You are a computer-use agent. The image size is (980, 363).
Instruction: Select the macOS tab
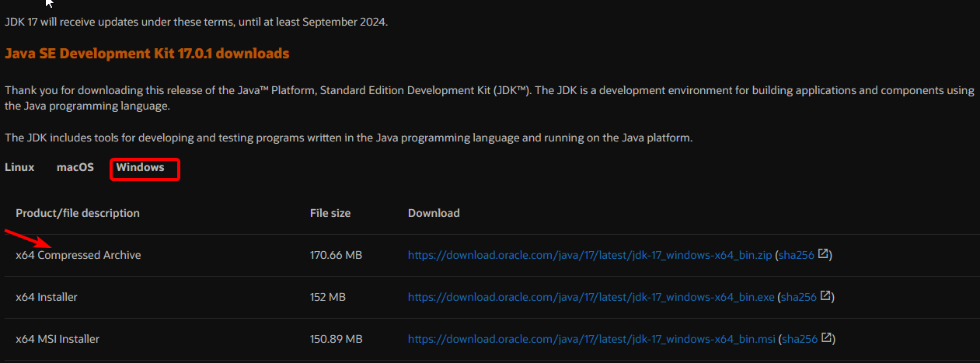point(75,167)
